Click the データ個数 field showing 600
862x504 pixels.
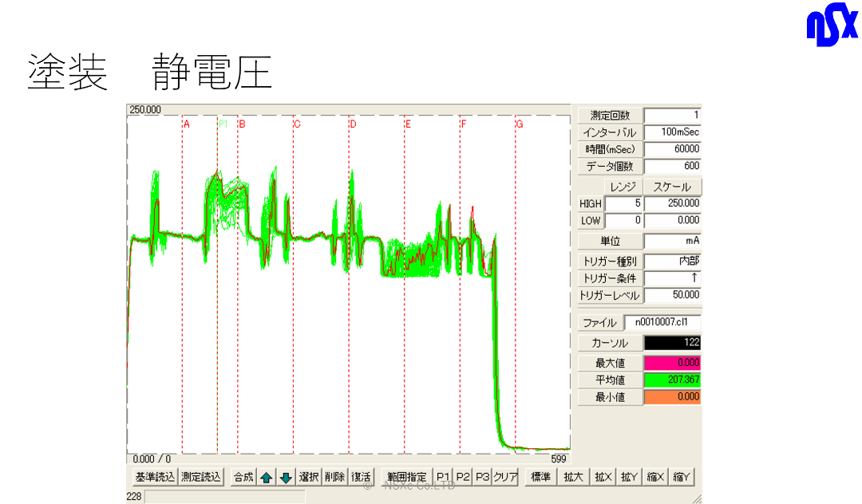click(672, 167)
